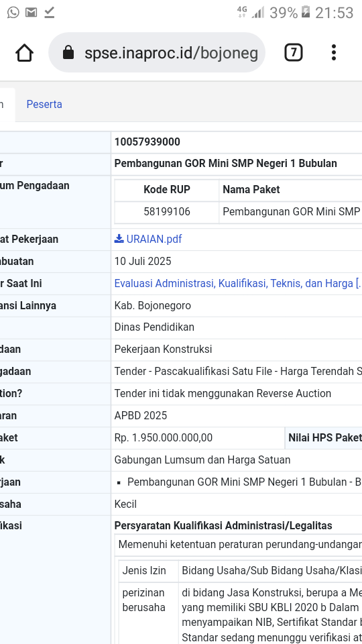This screenshot has height=644, width=362.
Task: Click the download icon beside URAIAN.pdf
Action: pyautogui.click(x=119, y=239)
